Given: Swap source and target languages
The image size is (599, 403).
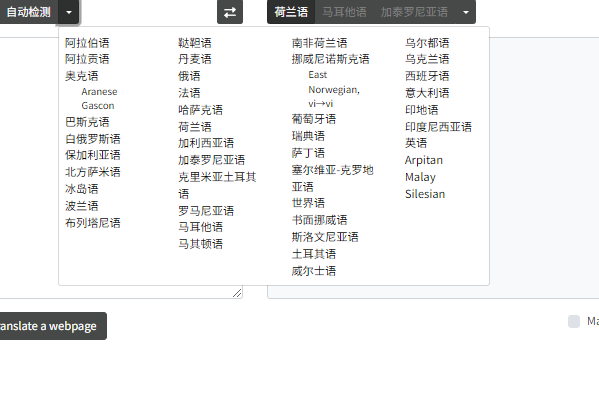Looking at the screenshot, I should (230, 12).
